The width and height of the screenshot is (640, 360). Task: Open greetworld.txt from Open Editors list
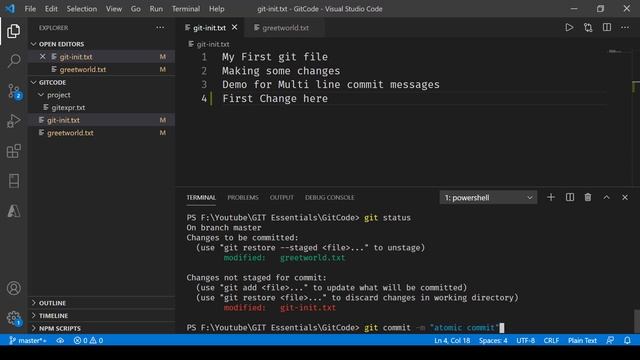(101, 69)
